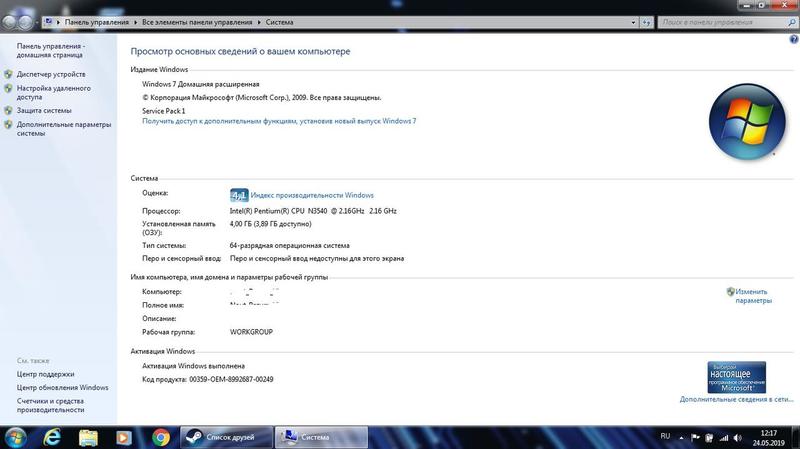Click the volume speaker tray icon
This screenshot has height=449, width=800.
click(738, 438)
